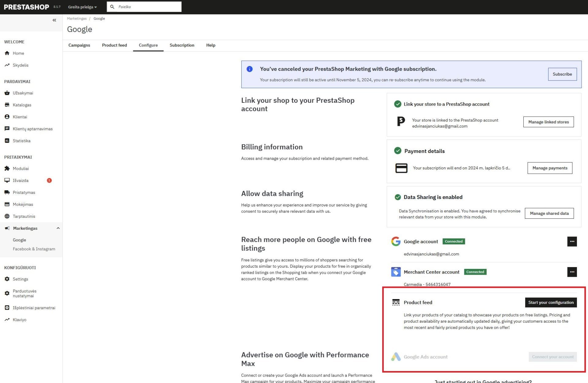
Task: Click Carmedia - 5464316047 account text
Action: 427,284
